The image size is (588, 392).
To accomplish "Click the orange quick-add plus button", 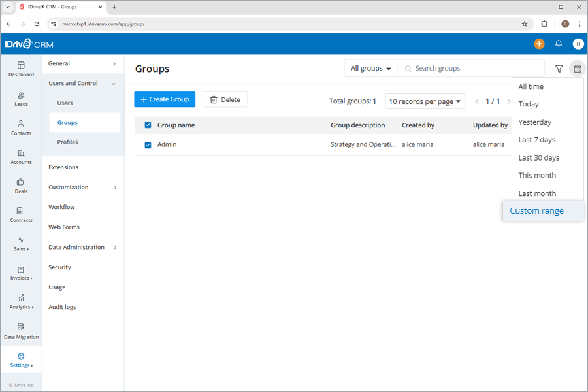I will coord(538,44).
